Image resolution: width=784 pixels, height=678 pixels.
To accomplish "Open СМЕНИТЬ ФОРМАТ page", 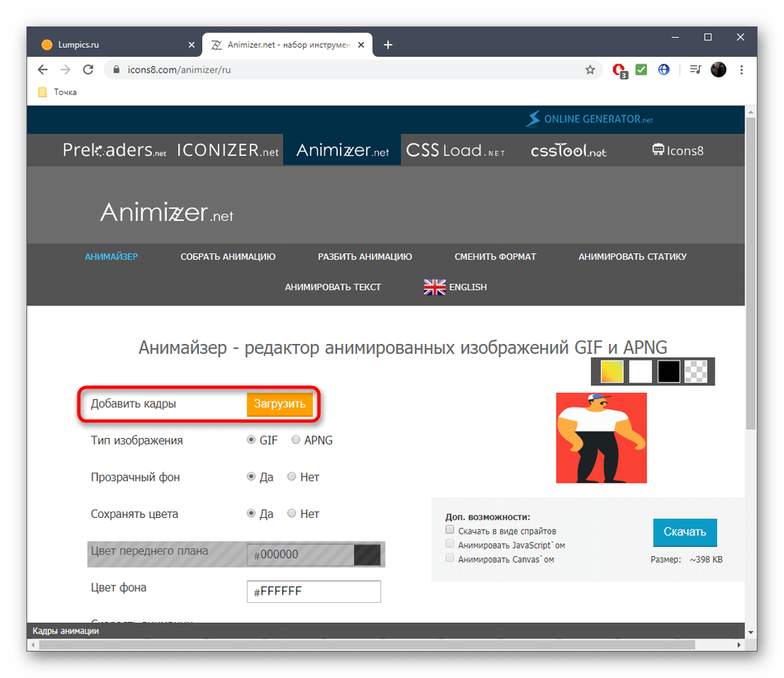I will [x=495, y=257].
